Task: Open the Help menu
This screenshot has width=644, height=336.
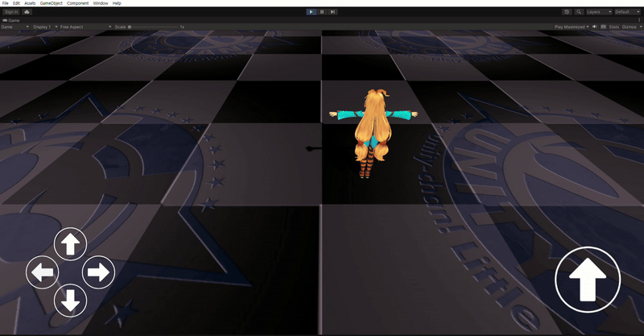Action: coord(117,3)
